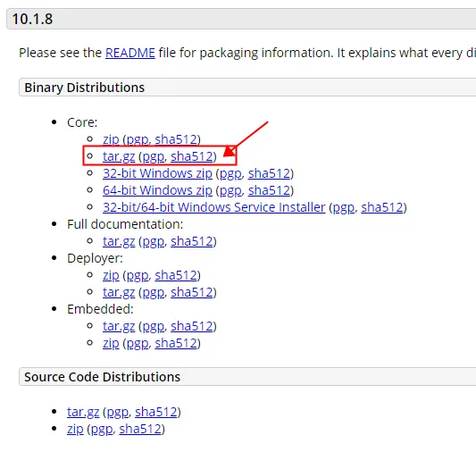The width and height of the screenshot is (476, 452).
Task: Open the README link
Action: pyautogui.click(x=130, y=53)
